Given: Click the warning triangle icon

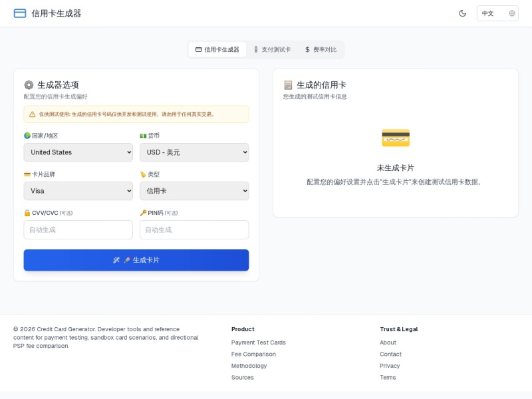Looking at the screenshot, I should [x=32, y=114].
